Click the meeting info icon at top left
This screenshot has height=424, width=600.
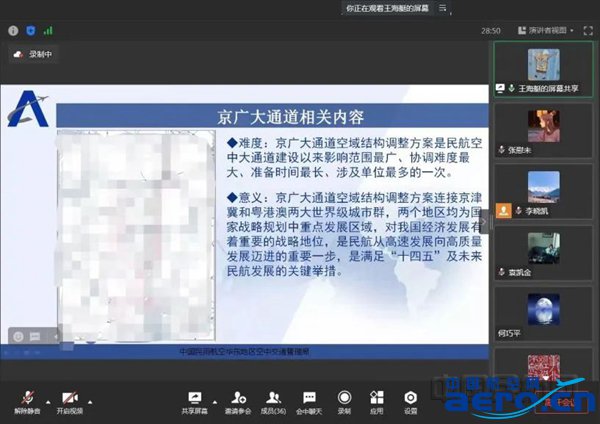point(11,31)
